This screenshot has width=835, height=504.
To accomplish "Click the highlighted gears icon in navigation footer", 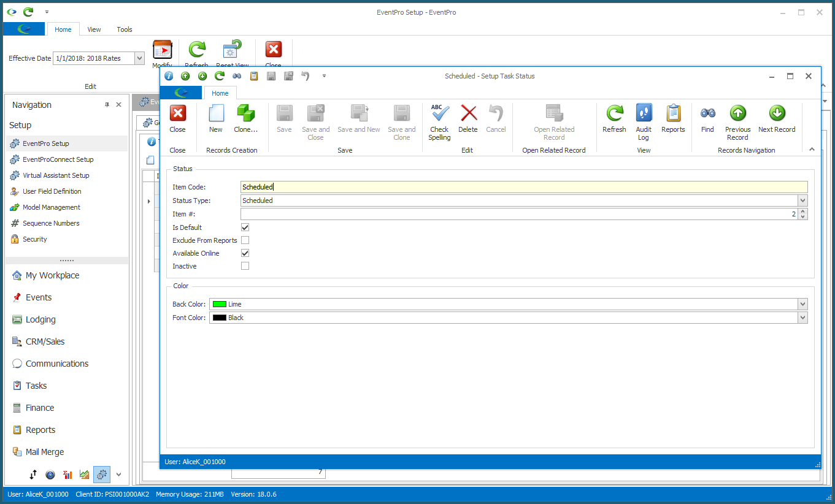I will (102, 474).
